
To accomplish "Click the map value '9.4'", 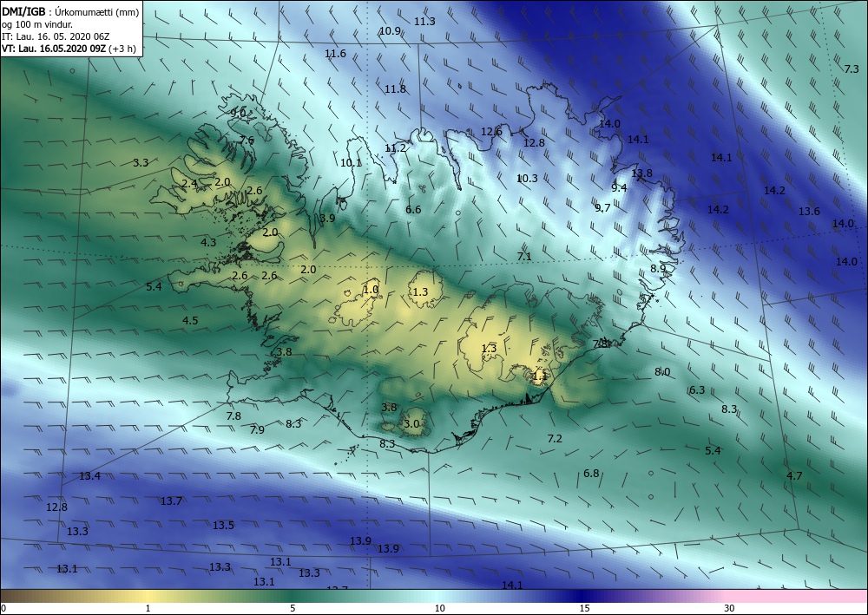I will point(619,188).
